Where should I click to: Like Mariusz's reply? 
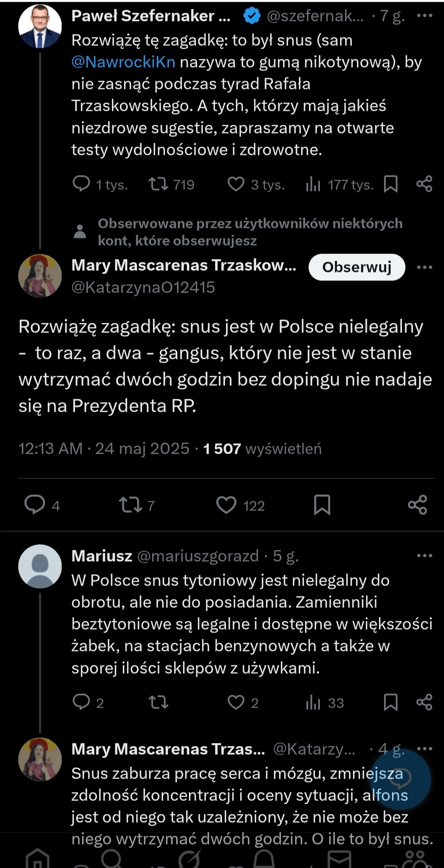236,702
